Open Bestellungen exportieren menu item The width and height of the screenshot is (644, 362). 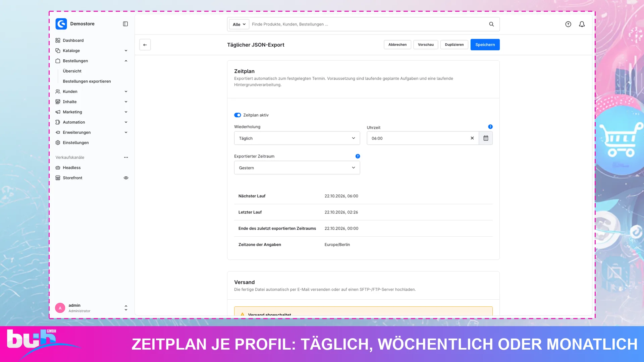[x=87, y=81]
